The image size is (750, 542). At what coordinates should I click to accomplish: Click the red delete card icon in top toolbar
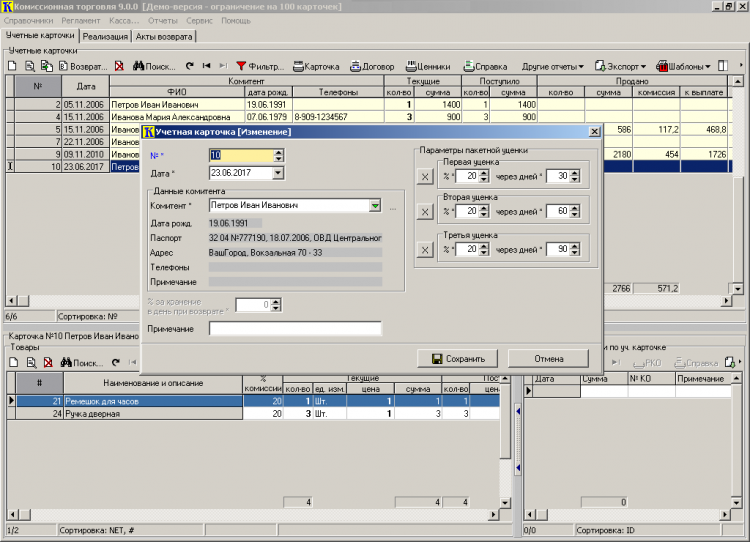point(120,66)
